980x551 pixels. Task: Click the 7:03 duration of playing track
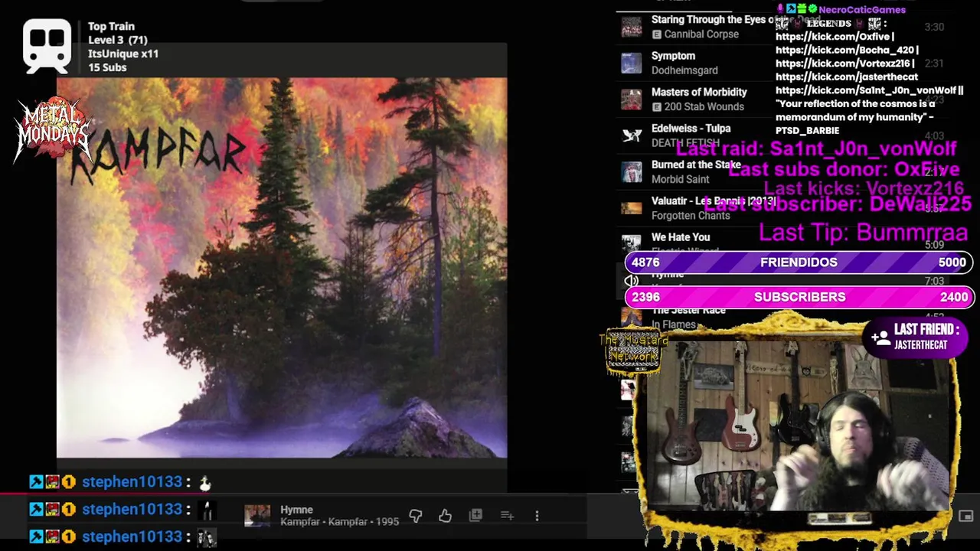(933, 282)
